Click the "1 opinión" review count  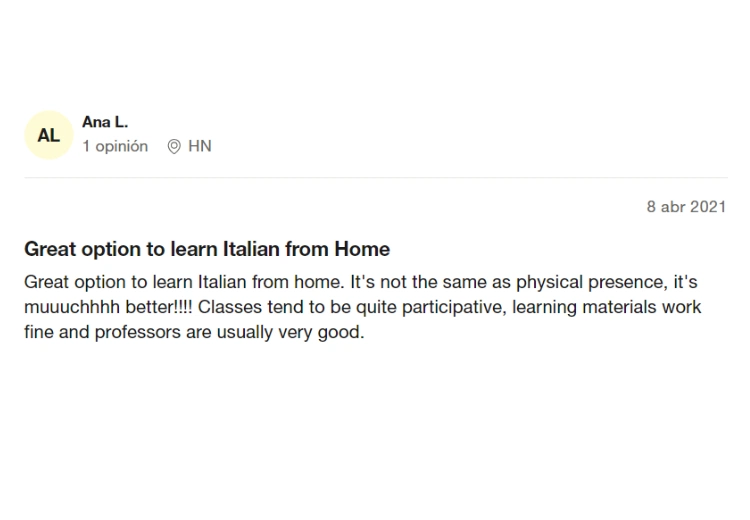115,146
